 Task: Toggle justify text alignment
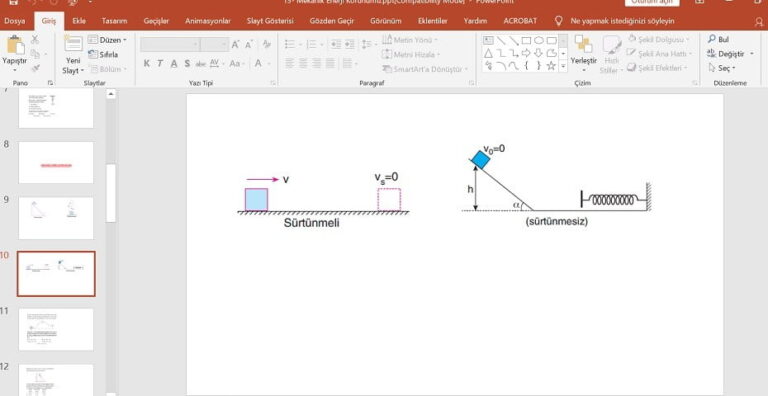(331, 63)
